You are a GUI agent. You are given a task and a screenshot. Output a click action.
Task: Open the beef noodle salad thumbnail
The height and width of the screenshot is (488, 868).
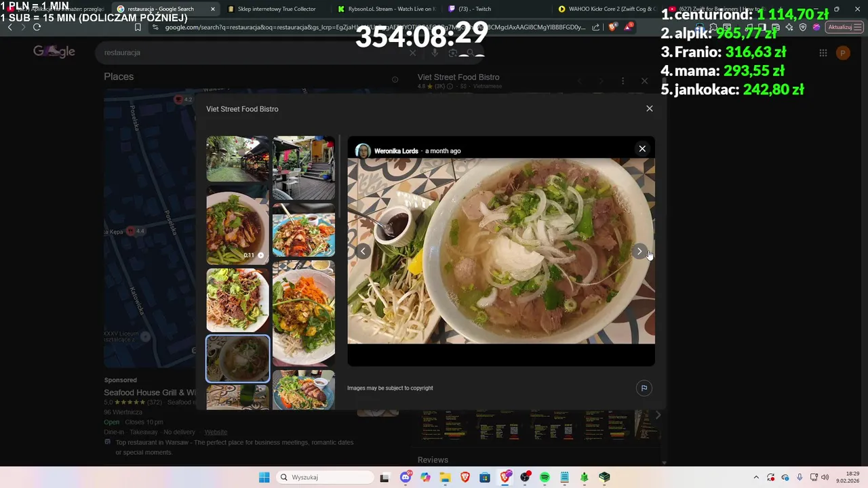(237, 300)
